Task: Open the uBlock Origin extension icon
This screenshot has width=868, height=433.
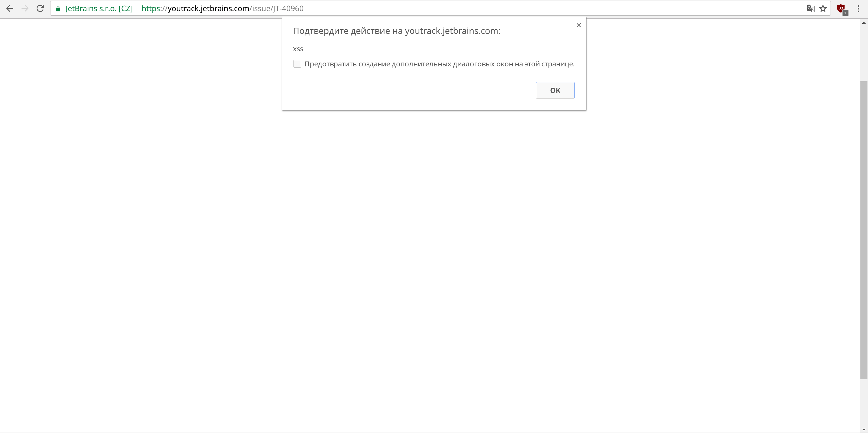Action: [x=842, y=9]
